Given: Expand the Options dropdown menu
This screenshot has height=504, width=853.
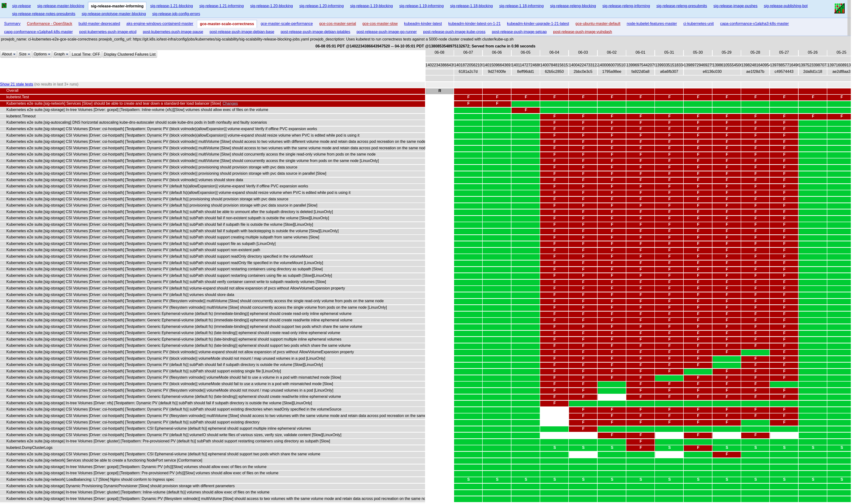Looking at the screenshot, I should pos(42,54).
